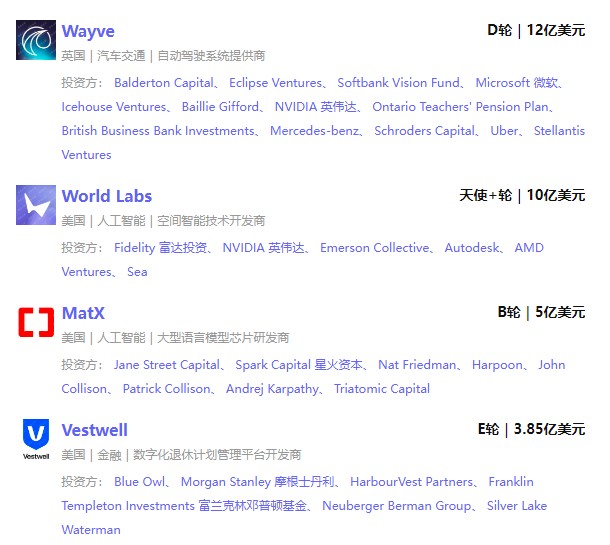Open the Vestwell company title link
Image resolution: width=610 pixels, height=545 pixels.
pyautogui.click(x=95, y=430)
